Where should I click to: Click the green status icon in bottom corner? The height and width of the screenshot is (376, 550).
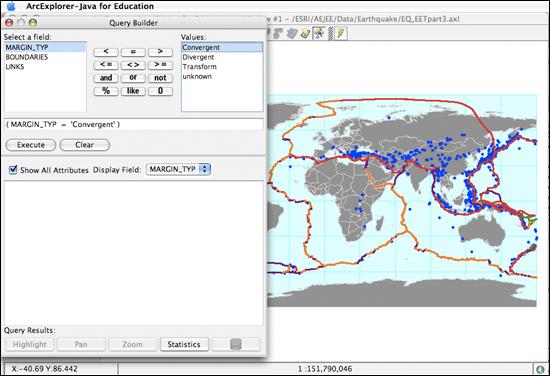[x=541, y=369]
